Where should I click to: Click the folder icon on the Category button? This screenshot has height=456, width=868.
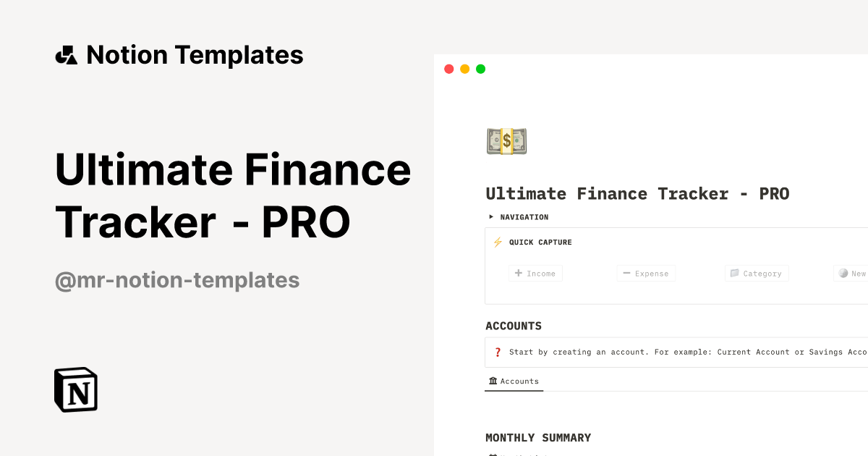tap(733, 273)
